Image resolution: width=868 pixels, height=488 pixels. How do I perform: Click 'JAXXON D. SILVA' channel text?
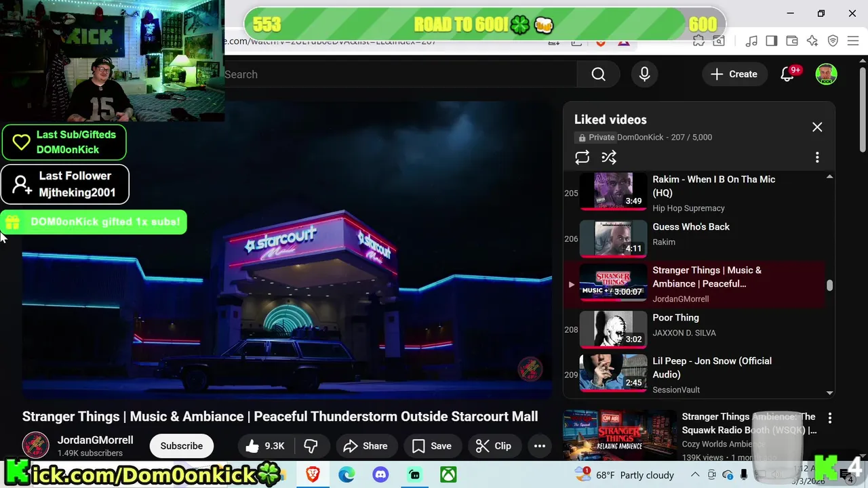684,333
